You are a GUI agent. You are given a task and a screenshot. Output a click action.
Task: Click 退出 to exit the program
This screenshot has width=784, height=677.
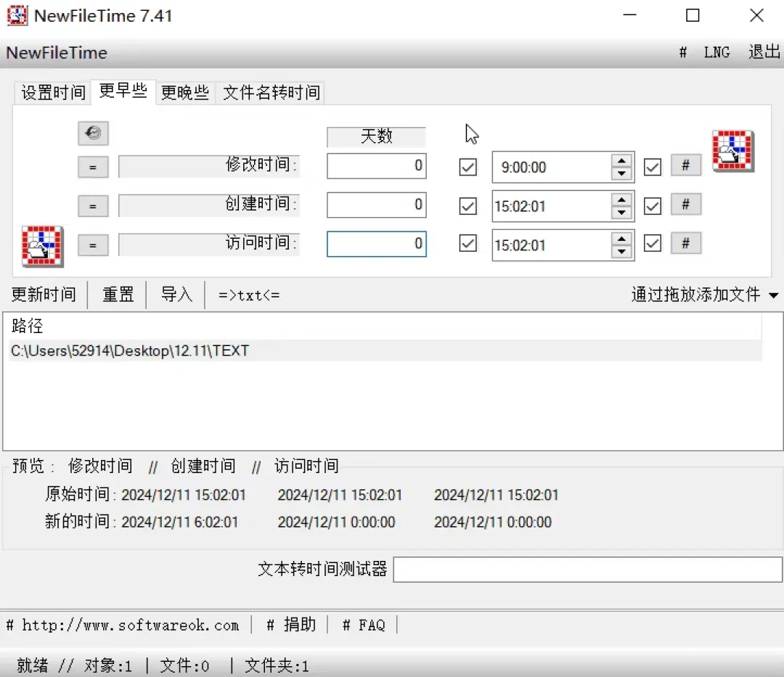pyautogui.click(x=764, y=52)
